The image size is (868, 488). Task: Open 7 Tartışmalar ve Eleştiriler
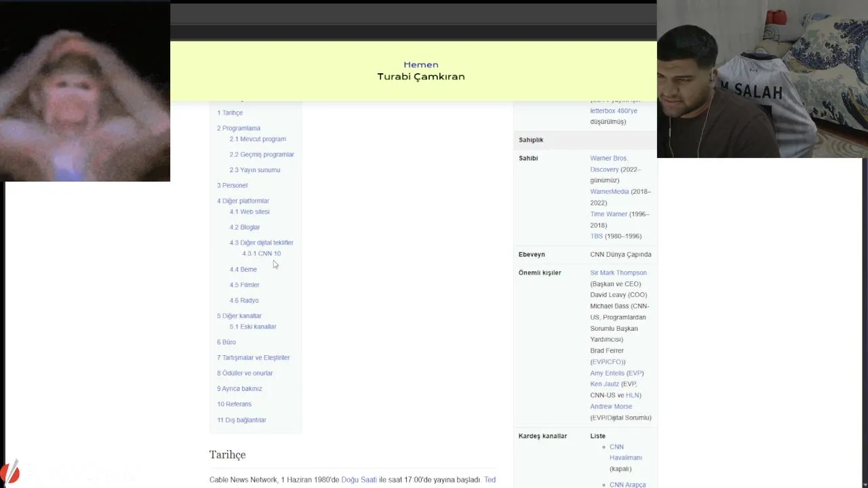(x=254, y=358)
